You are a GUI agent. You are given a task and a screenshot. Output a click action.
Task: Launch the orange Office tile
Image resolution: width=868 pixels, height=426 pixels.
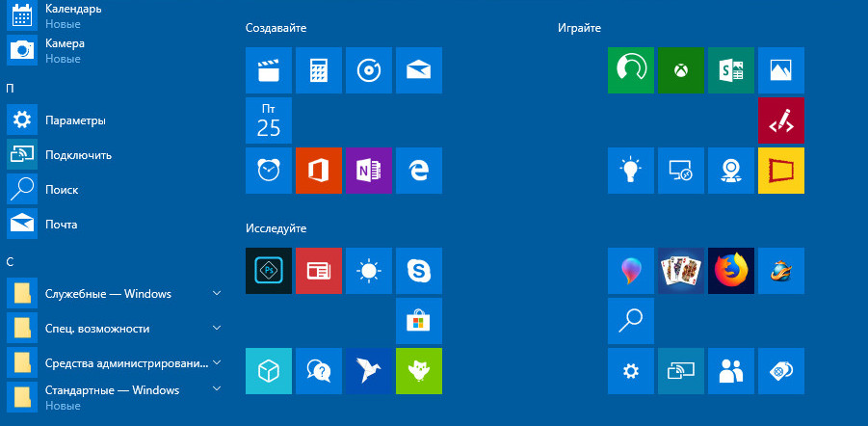coord(318,171)
